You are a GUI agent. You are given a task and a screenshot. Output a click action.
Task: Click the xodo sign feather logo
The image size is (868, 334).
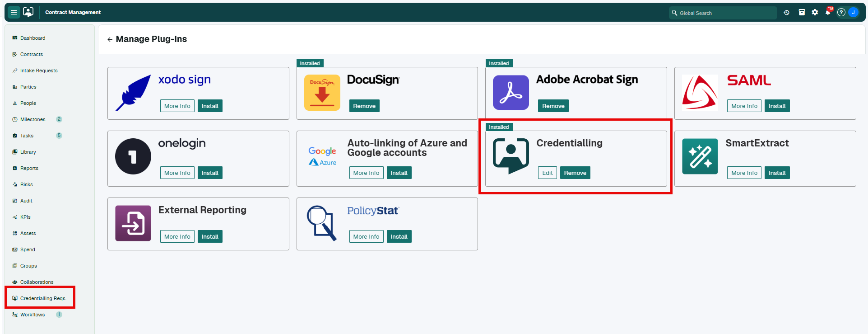(x=133, y=93)
